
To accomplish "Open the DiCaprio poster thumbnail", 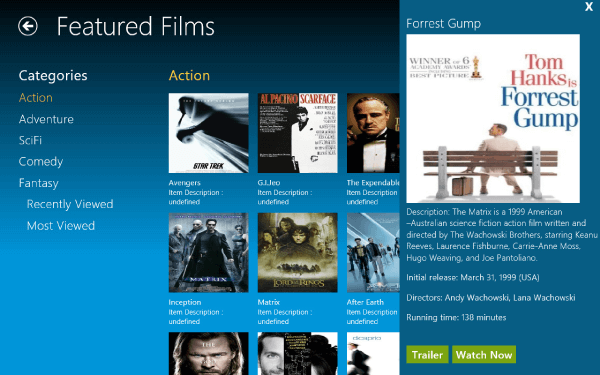I will point(373,354).
